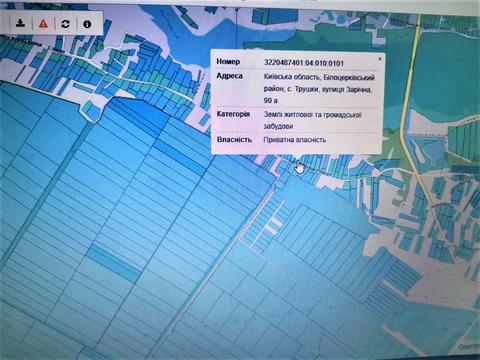Click the address text with Київська область
The image size is (480, 360).
point(319,88)
